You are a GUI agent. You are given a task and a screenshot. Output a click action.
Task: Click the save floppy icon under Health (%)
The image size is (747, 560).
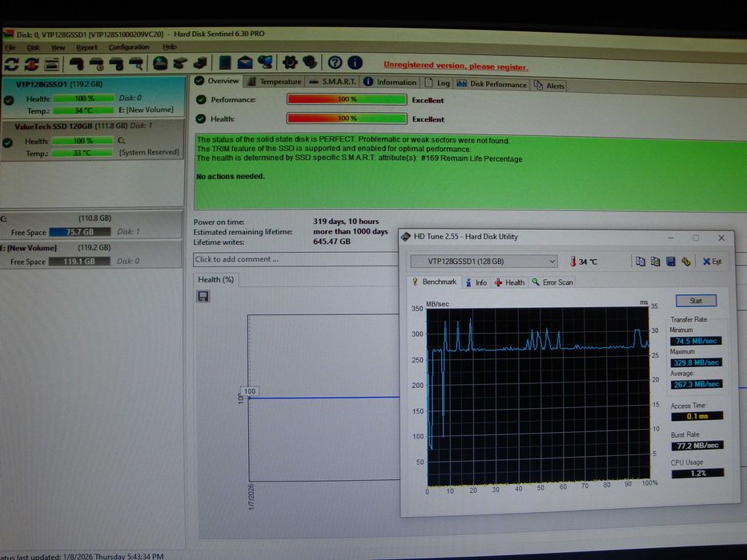point(203,296)
